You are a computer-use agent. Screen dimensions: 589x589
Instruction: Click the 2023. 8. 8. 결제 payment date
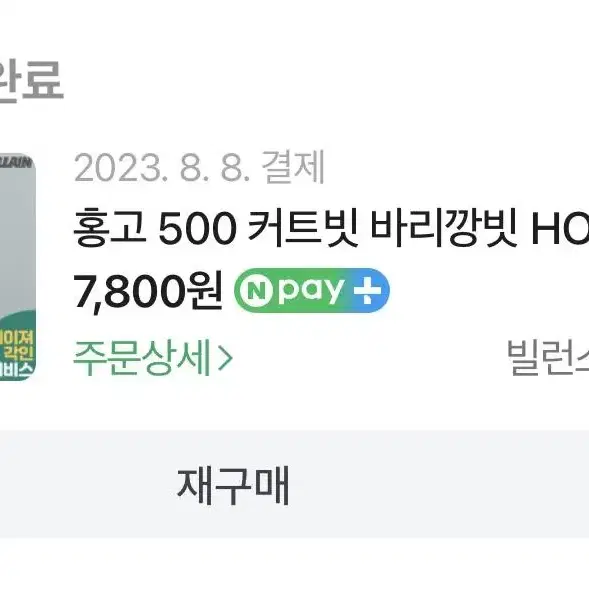pos(199,168)
